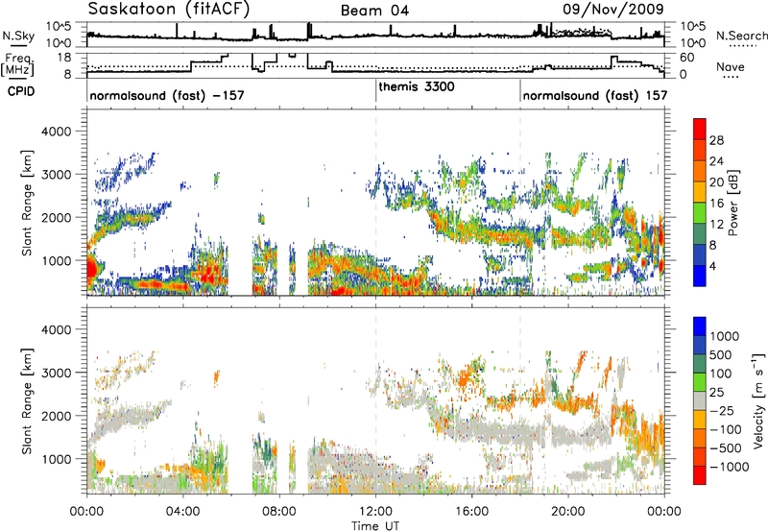
Task: Click the 'Velocity [m s-1]' colorbar title
Action: click(758, 400)
